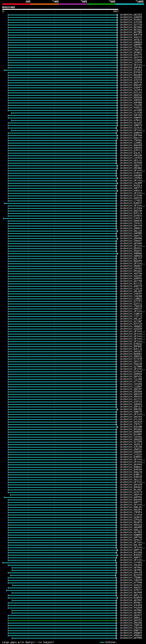Open hit UniRef100_Q9XSI3
Screen dimensions: 146x644
tap(131, 361)
